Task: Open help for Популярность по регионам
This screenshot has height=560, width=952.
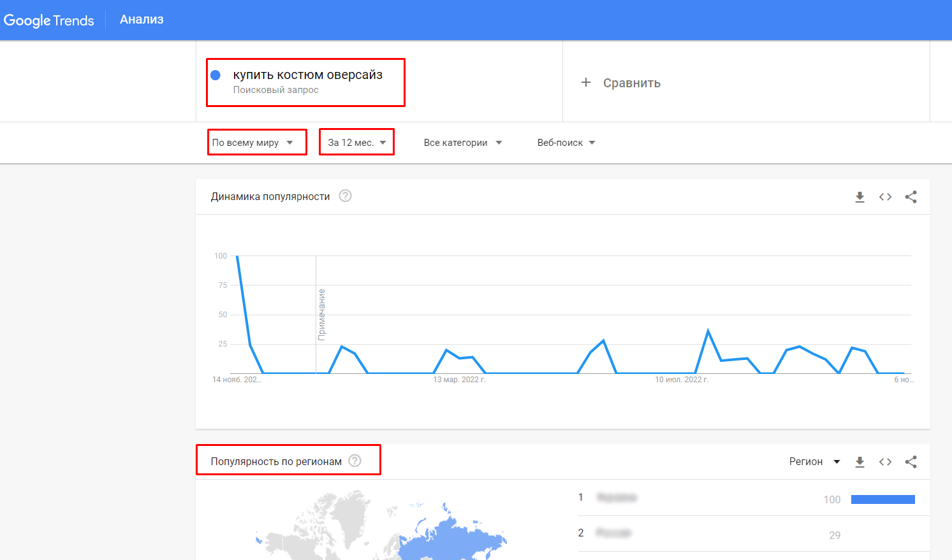Action: pos(355,461)
